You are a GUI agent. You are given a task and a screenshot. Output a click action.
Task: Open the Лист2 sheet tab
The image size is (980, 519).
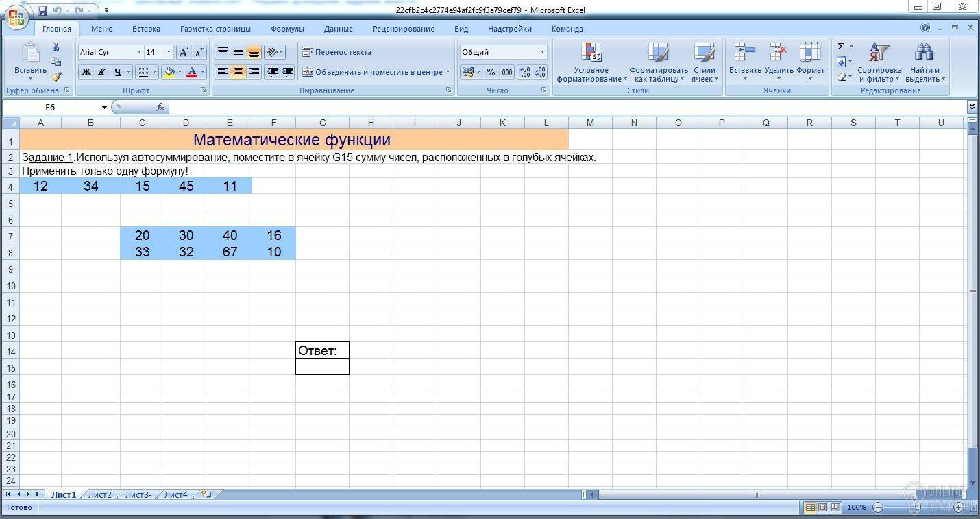pos(99,494)
